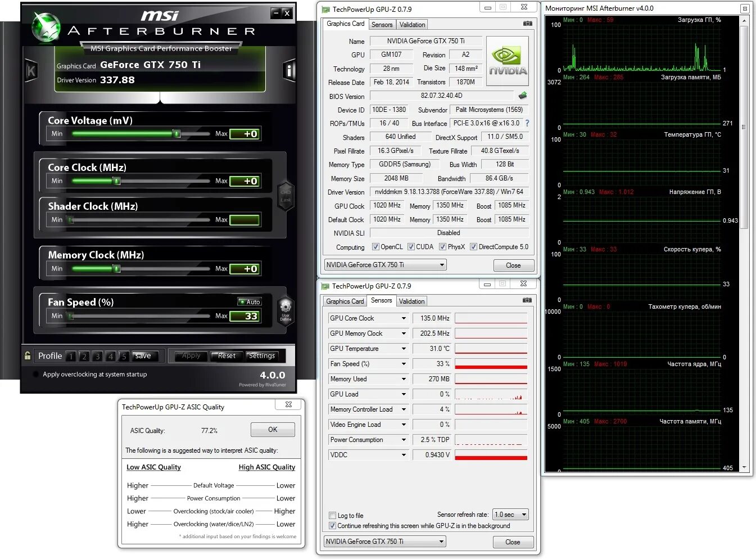This screenshot has width=756, height=559.
Task: Click the Core Voltage slider handle
Action: [176, 134]
